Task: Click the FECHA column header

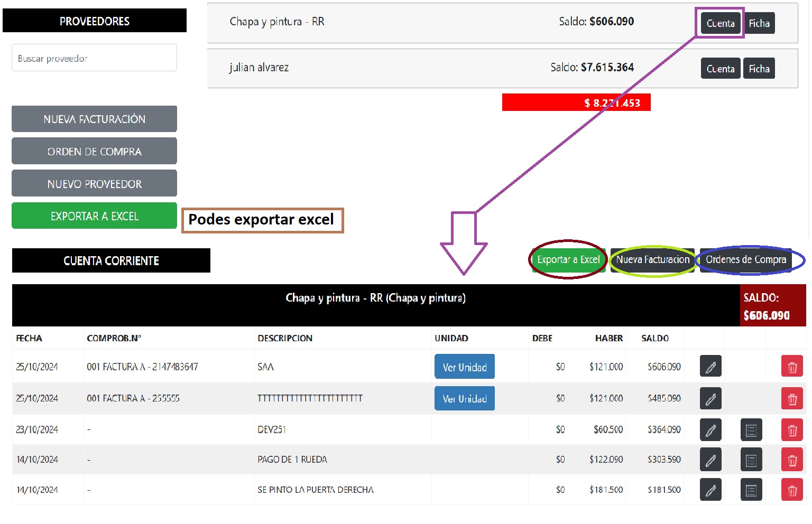Action: [29, 338]
